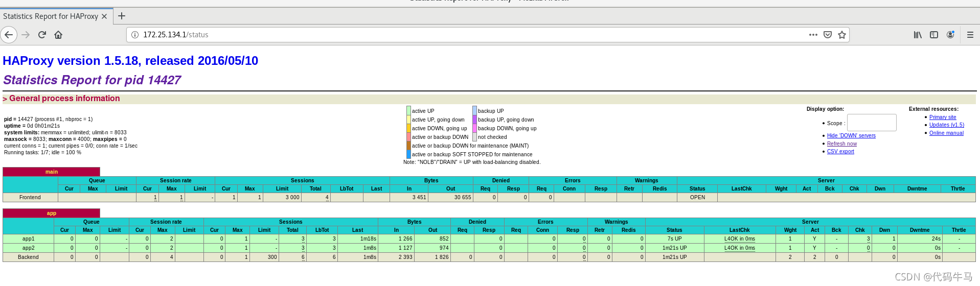The width and height of the screenshot is (980, 286).
Task: Open the Online manual link
Action: [x=946, y=133]
